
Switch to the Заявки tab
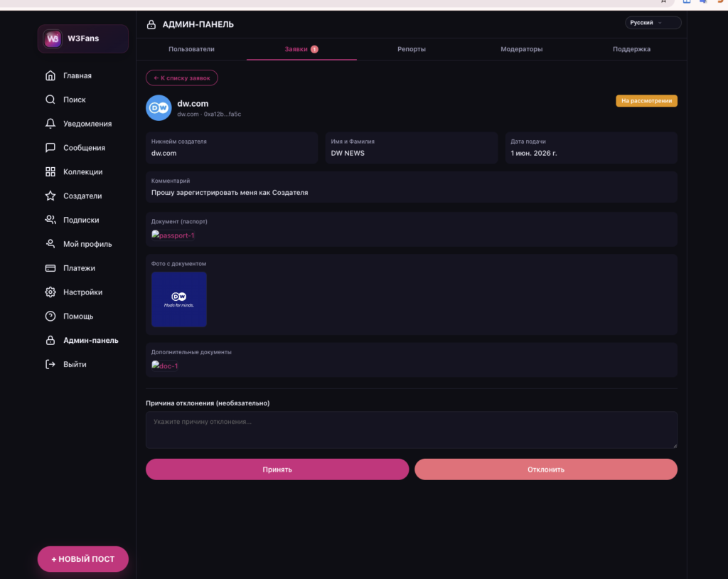(301, 49)
